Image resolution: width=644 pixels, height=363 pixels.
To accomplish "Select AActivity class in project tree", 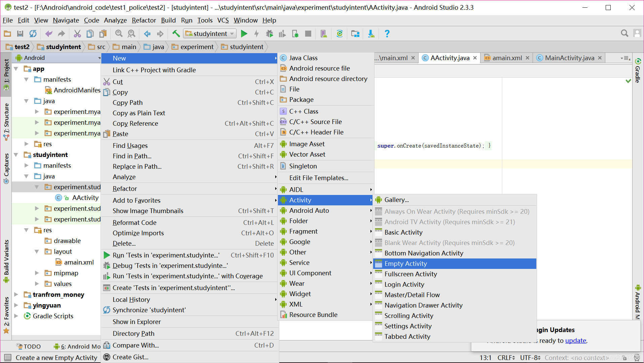I will 85,198.
